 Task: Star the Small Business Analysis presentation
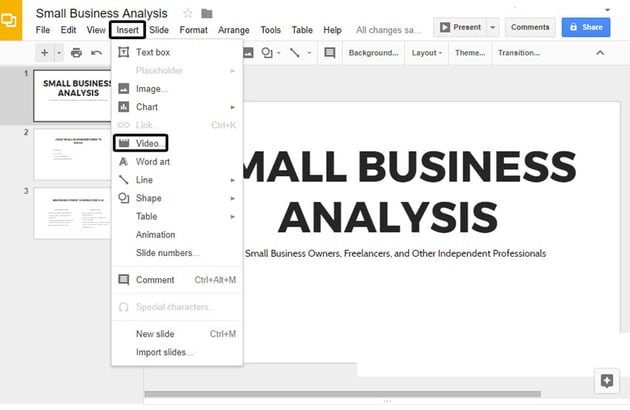(x=188, y=14)
